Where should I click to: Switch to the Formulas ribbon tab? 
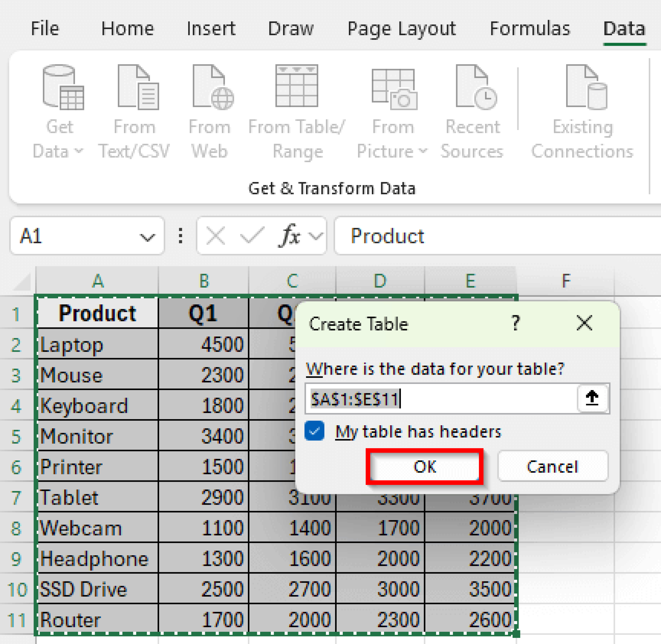click(529, 28)
